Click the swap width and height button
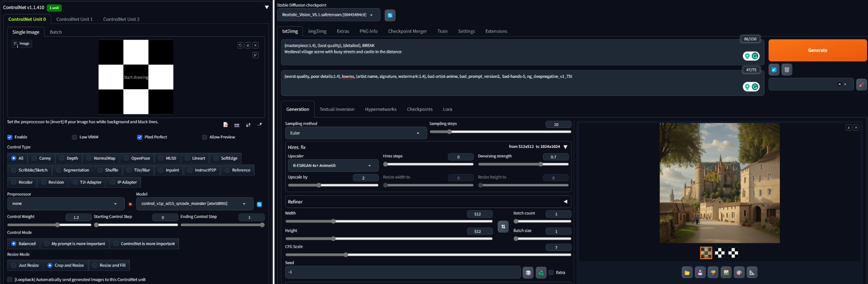This screenshot has width=868, height=284. pos(503,227)
